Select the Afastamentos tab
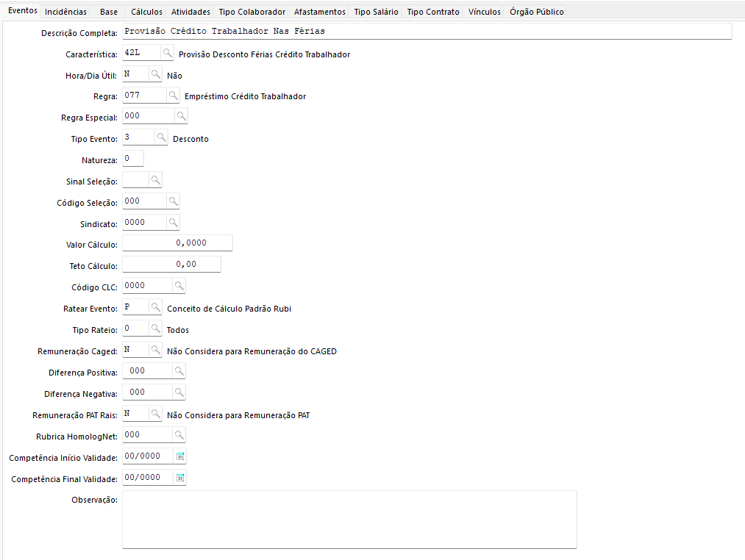745x560 pixels. click(x=319, y=12)
